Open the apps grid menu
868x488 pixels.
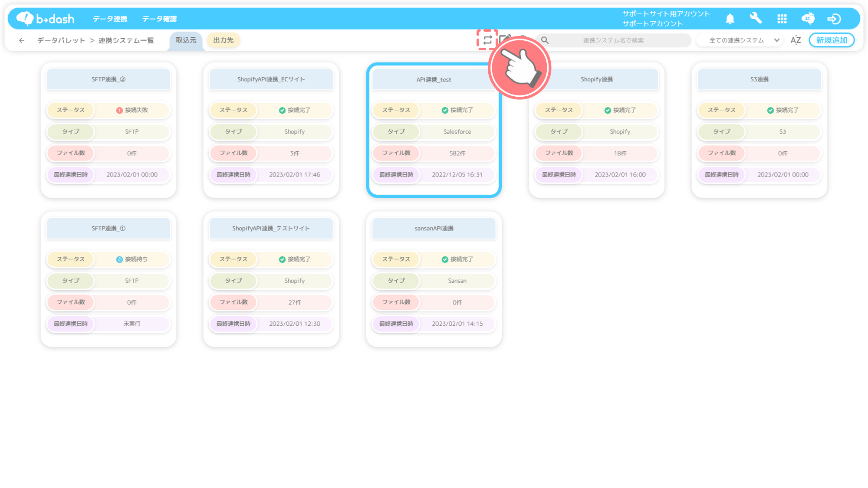click(782, 19)
